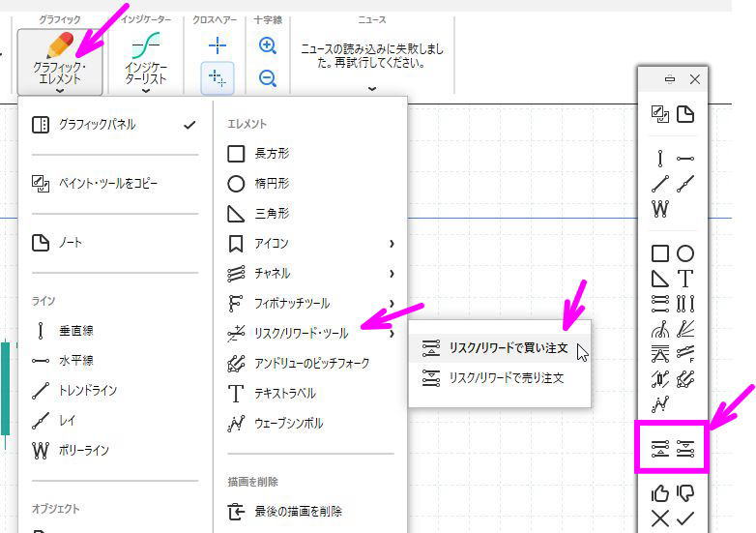Click note icon in floating panel

(x=685, y=115)
